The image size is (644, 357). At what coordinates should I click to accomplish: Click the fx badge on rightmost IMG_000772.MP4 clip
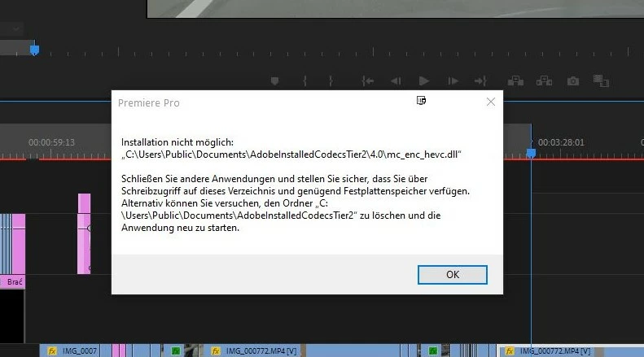click(510, 351)
